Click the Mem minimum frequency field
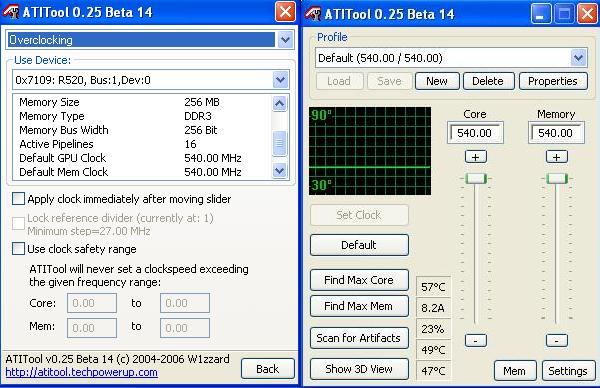This screenshot has width=600, height=388. click(92, 328)
